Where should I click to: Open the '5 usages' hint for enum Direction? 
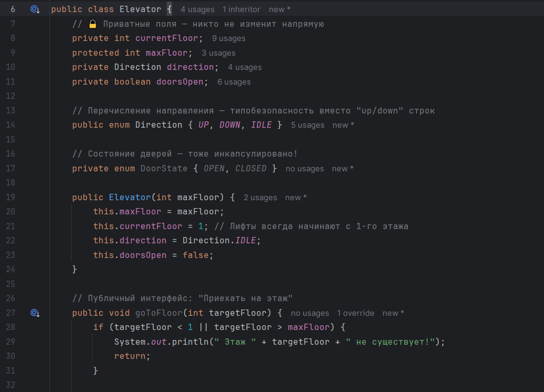[307, 125]
